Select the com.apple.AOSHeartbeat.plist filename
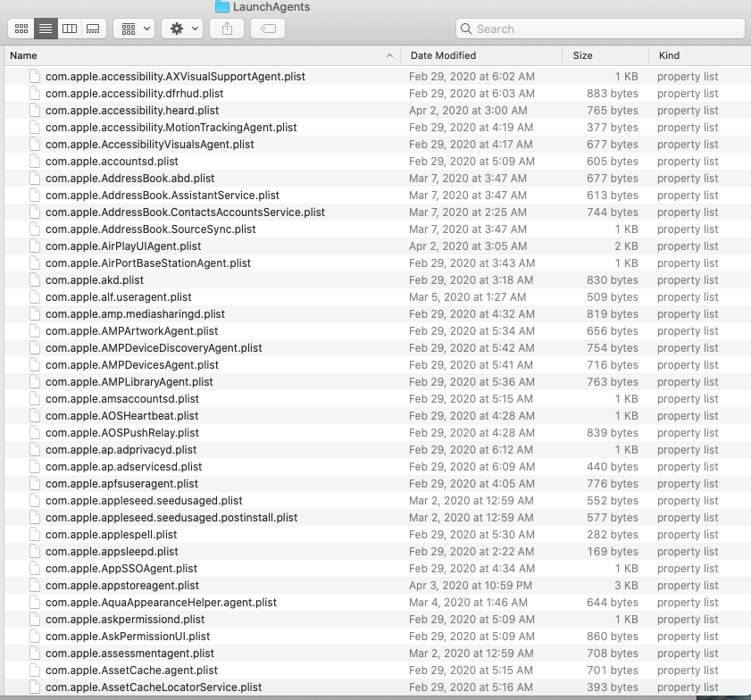751x700 pixels. pyautogui.click(x=121, y=416)
